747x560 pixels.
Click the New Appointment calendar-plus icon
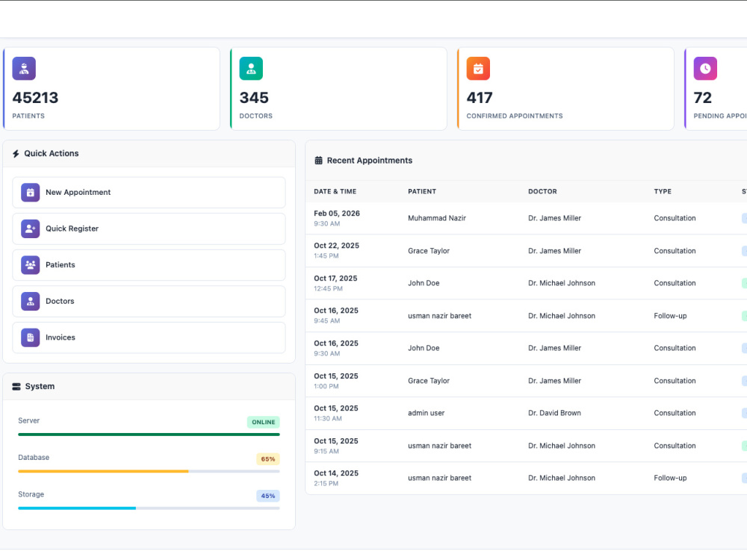coord(31,193)
